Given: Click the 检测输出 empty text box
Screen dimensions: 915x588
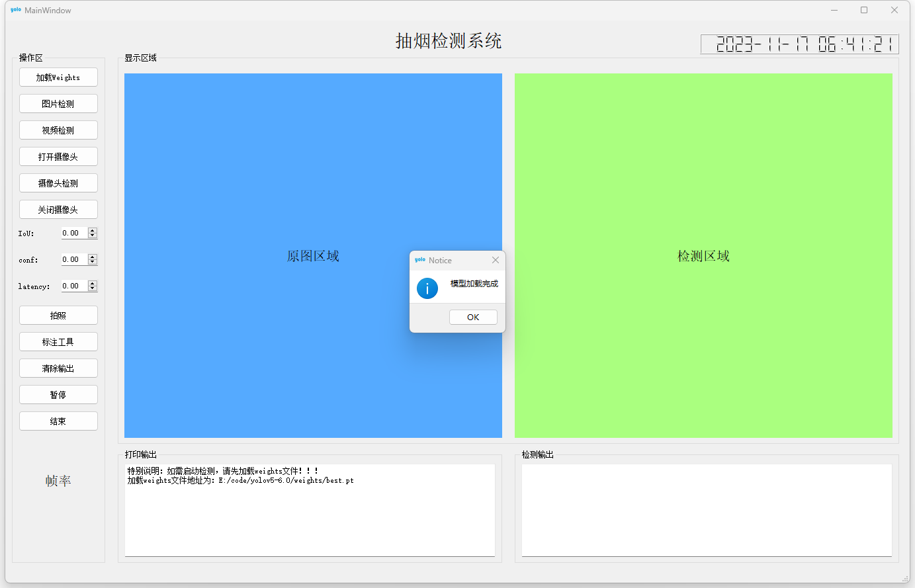Looking at the screenshot, I should pos(707,510).
